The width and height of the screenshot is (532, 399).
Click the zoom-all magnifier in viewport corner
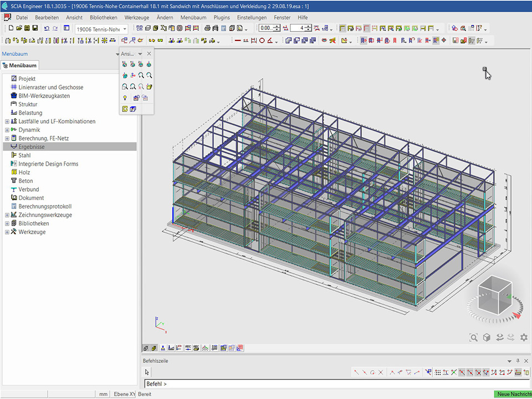pyautogui.click(x=473, y=337)
